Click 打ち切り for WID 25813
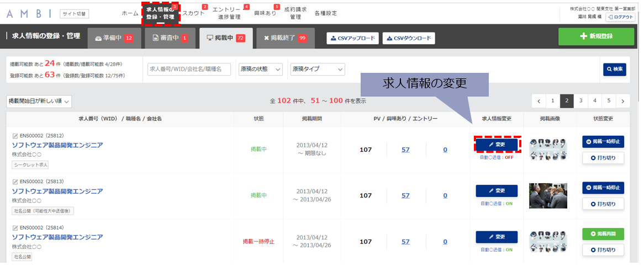Screen dimensions: 644x266 (603, 204)
